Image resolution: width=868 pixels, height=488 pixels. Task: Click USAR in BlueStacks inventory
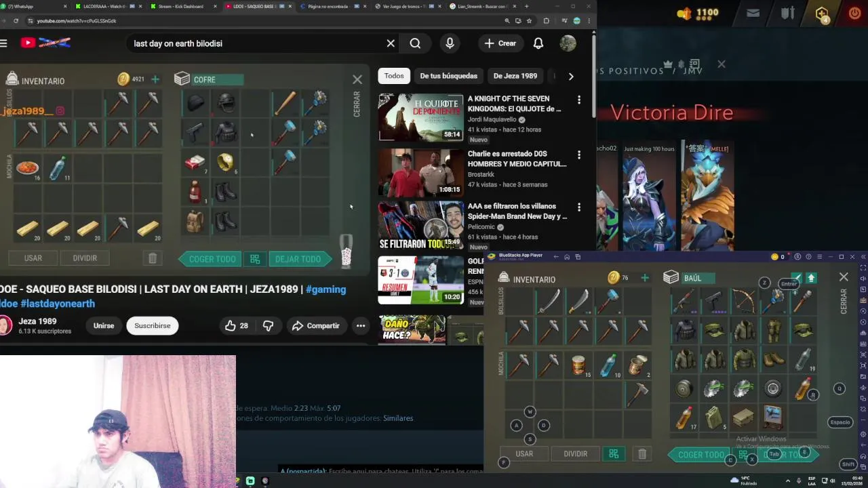click(x=524, y=453)
